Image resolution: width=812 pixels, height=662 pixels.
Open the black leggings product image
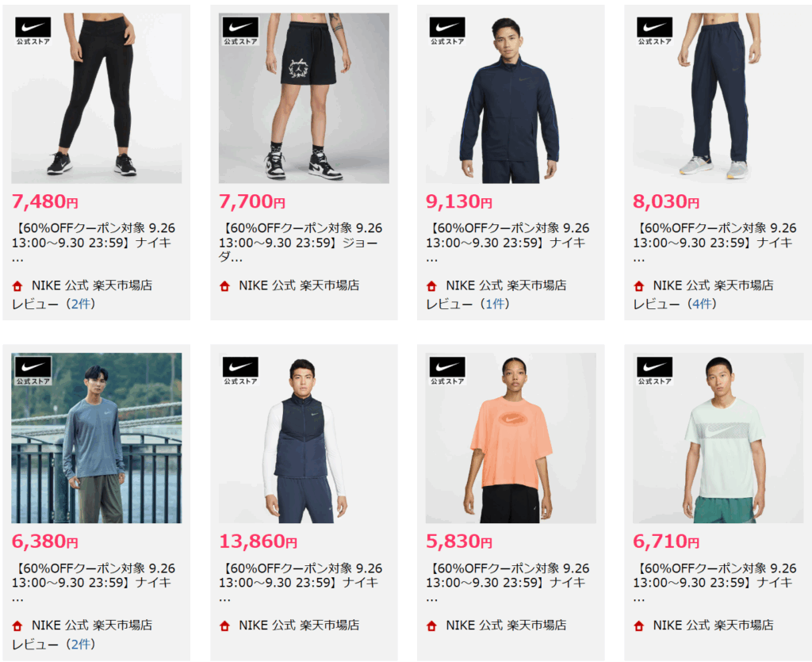coord(96,98)
